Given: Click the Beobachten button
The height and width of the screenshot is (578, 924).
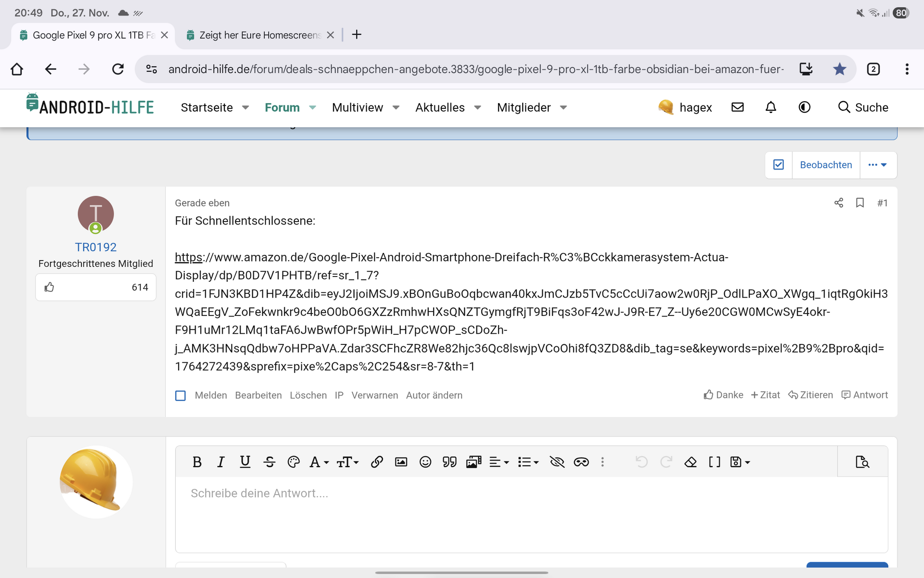Looking at the screenshot, I should click(x=825, y=165).
